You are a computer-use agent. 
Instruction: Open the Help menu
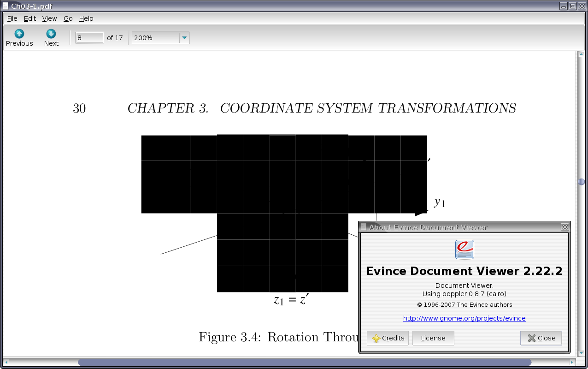(x=86, y=18)
